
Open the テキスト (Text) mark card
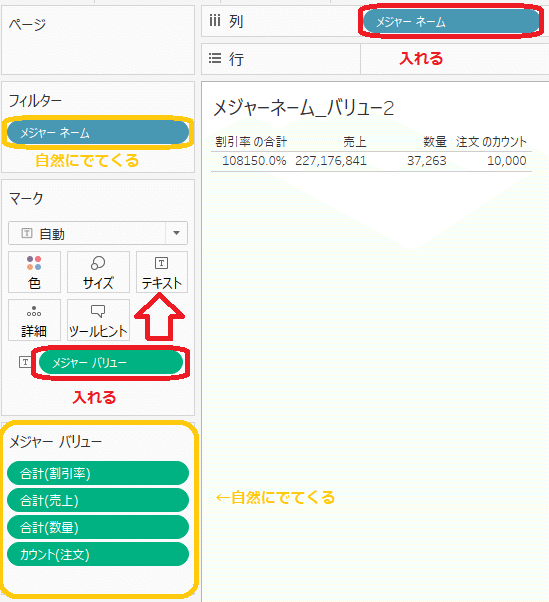tap(162, 272)
